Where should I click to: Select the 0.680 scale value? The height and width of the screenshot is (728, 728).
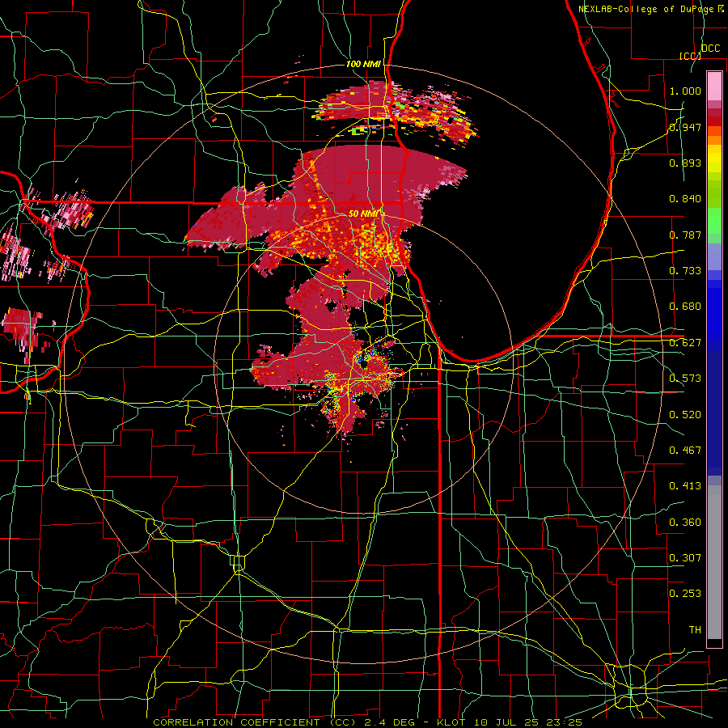click(685, 307)
